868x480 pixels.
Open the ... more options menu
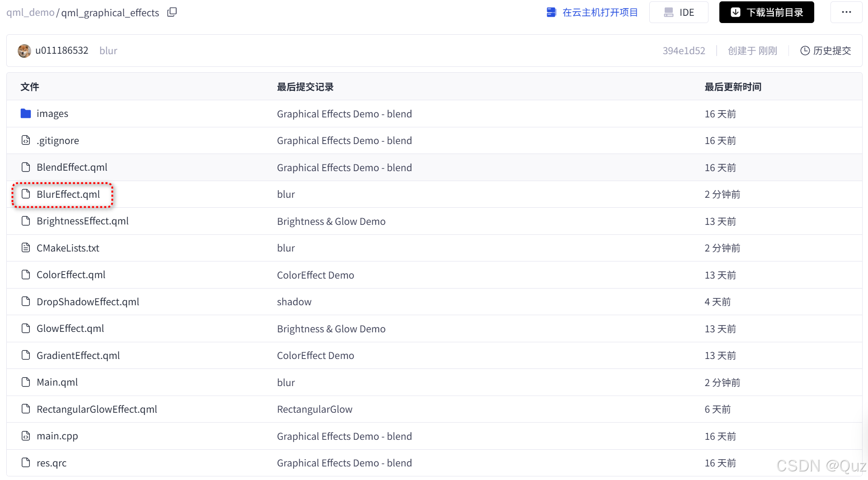(847, 12)
